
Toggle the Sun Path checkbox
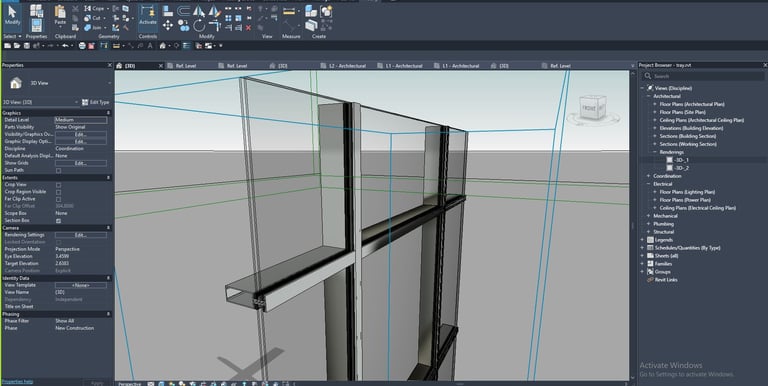[58, 170]
